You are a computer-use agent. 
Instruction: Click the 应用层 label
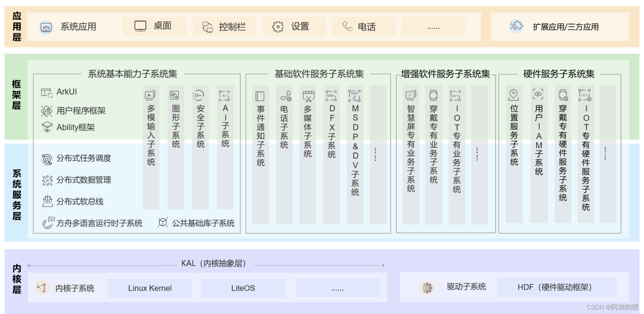(x=17, y=26)
